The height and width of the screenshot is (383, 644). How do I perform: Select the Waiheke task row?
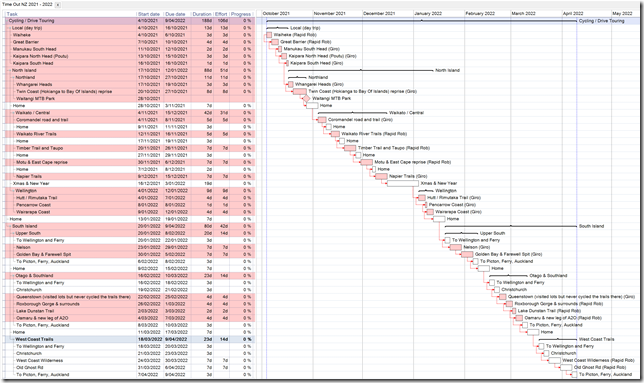pos(130,35)
